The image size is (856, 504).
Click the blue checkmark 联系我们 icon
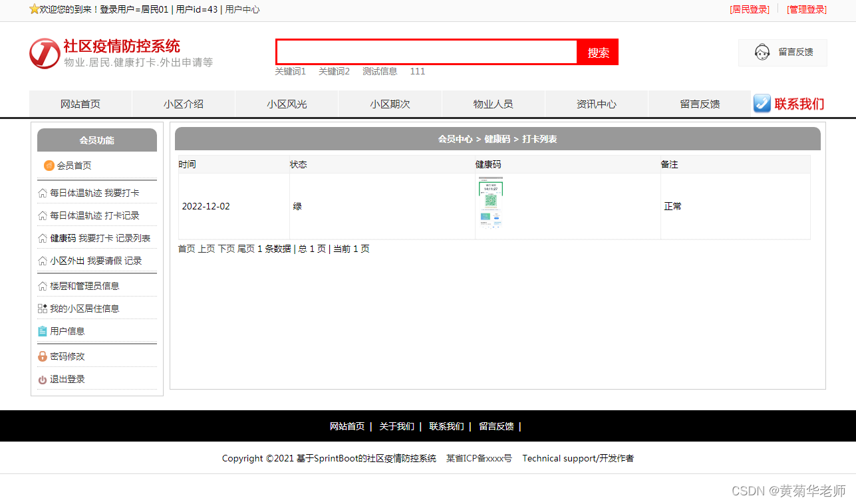(x=762, y=103)
